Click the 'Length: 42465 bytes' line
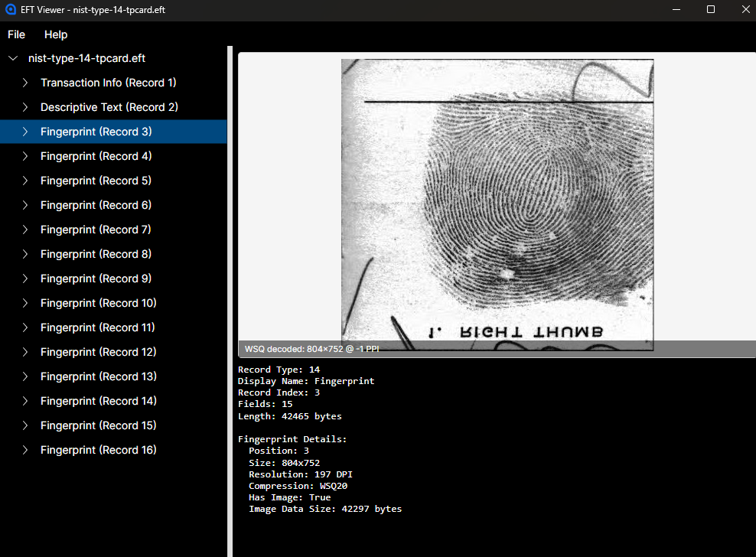This screenshot has height=557, width=756. (290, 416)
